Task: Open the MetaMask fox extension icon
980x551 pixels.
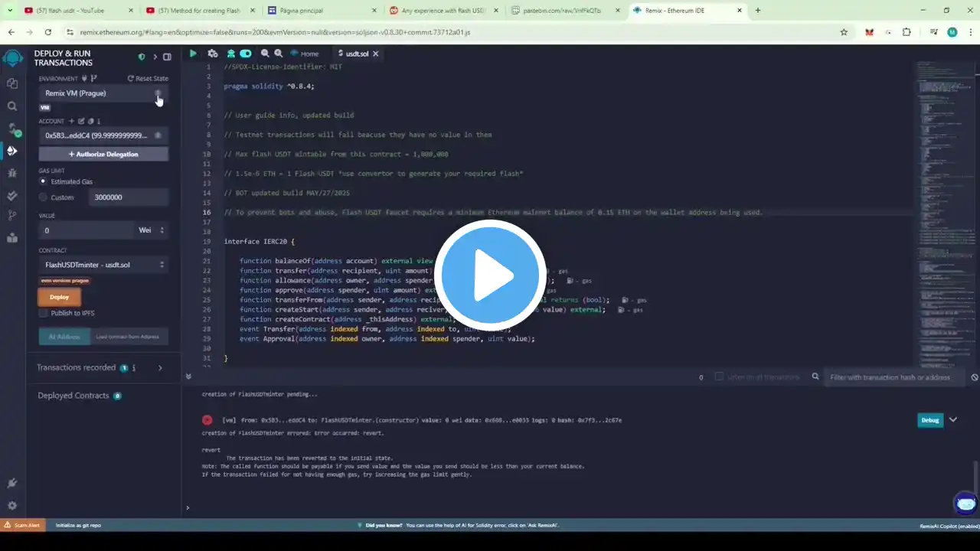Action: click(x=869, y=32)
